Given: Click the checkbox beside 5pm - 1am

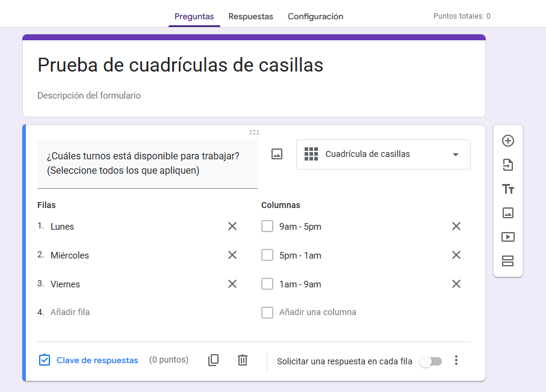Looking at the screenshot, I should tap(267, 256).
